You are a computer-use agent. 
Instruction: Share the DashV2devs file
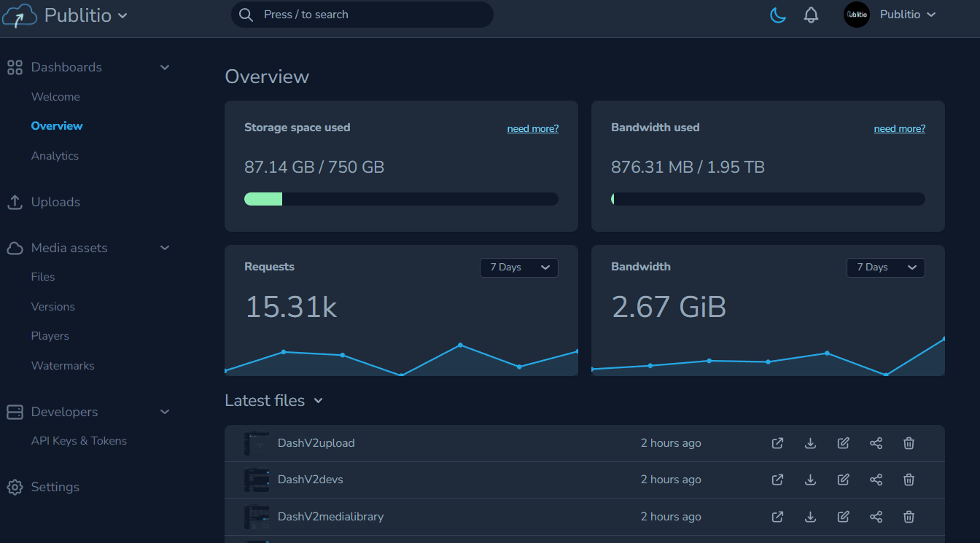click(x=876, y=480)
